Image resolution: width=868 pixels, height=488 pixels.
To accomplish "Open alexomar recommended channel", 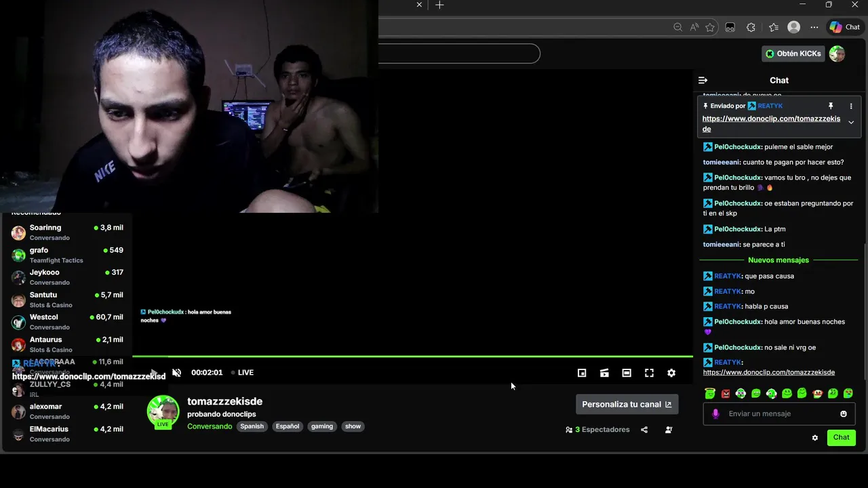I will pos(67,411).
